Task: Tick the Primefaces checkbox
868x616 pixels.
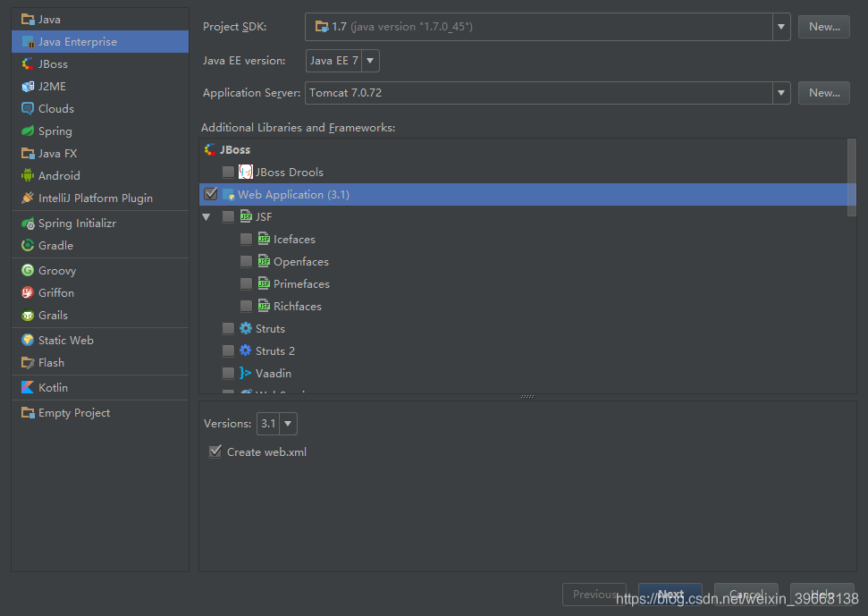Action: point(246,284)
